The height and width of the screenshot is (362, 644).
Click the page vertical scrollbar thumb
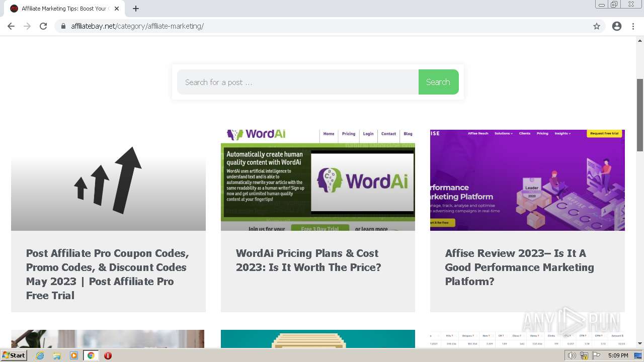pos(640,115)
